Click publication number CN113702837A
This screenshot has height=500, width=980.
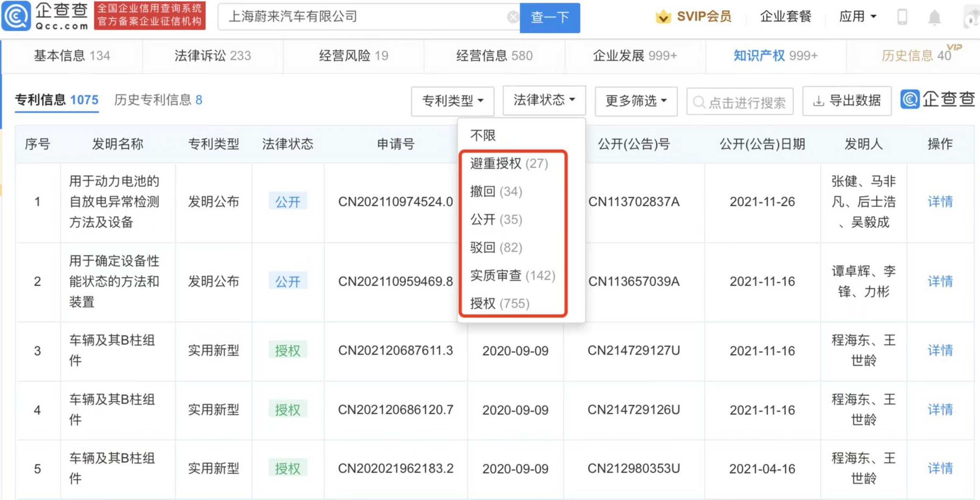[634, 202]
